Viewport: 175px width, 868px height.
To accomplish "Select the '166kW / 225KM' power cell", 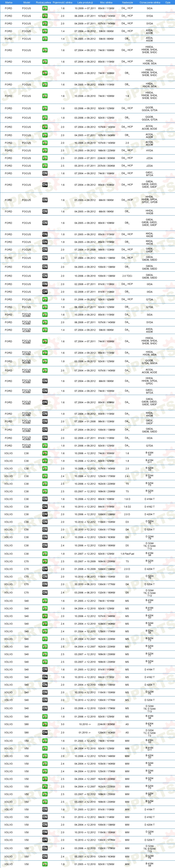I will pyautogui.click(x=106, y=151).
